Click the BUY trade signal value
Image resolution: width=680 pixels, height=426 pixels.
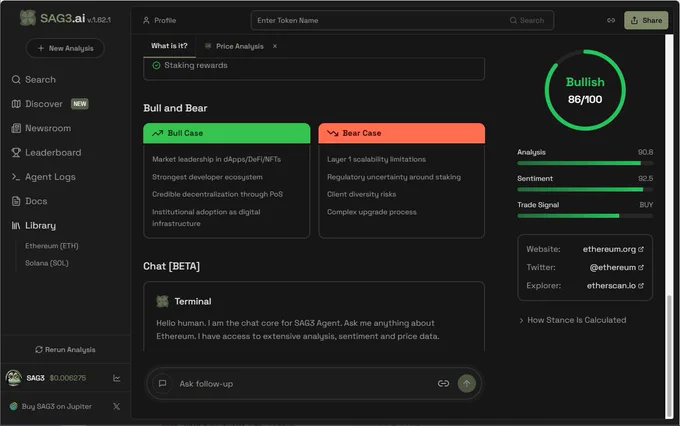[x=646, y=205]
